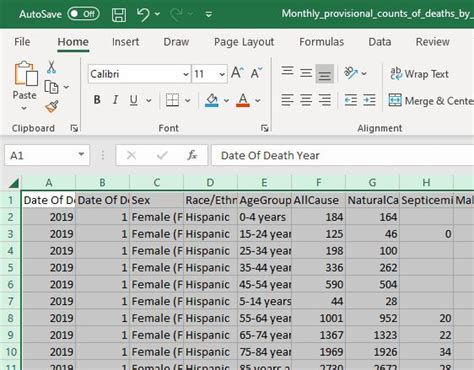Expand the Name Box dropdown arrow
474x370 pixels.
pos(81,155)
